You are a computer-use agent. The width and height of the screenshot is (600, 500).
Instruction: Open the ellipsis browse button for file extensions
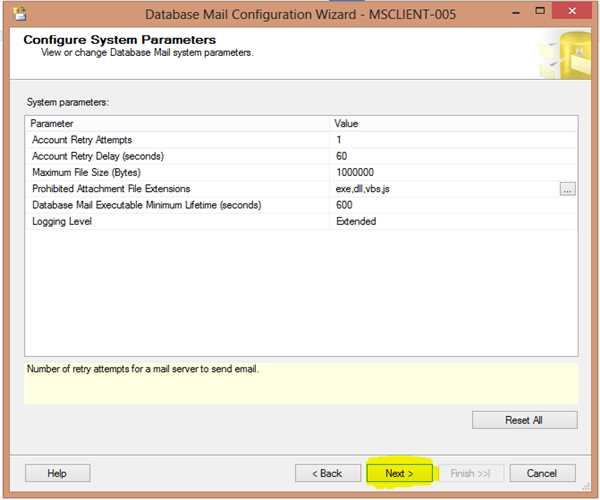(567, 189)
